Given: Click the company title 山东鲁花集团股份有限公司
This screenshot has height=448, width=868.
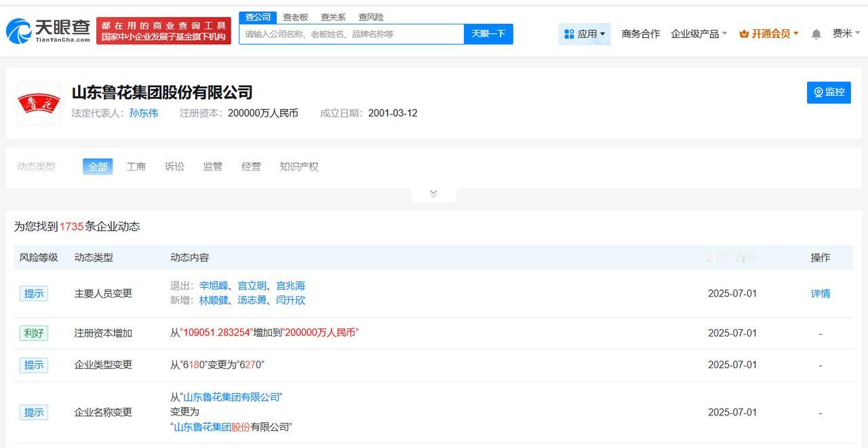Looking at the screenshot, I should tap(162, 92).
